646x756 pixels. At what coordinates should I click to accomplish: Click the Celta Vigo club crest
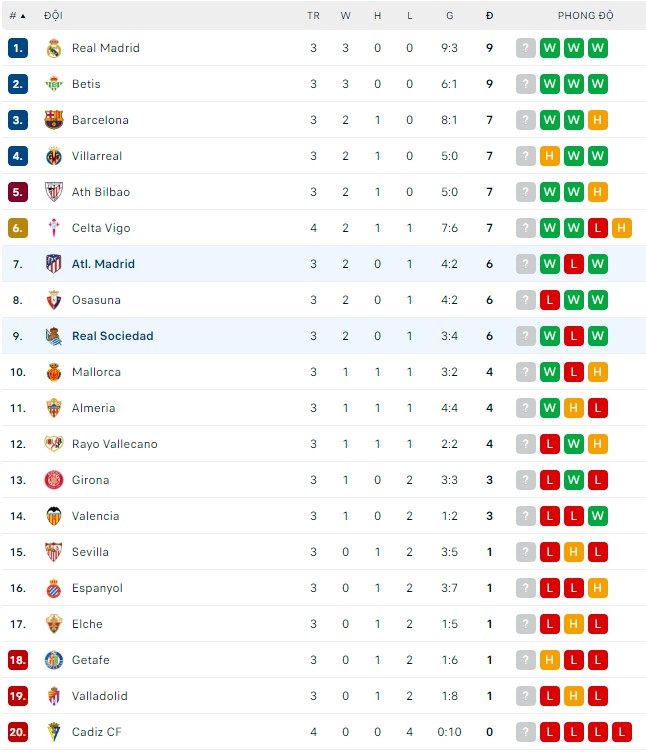tap(54, 228)
